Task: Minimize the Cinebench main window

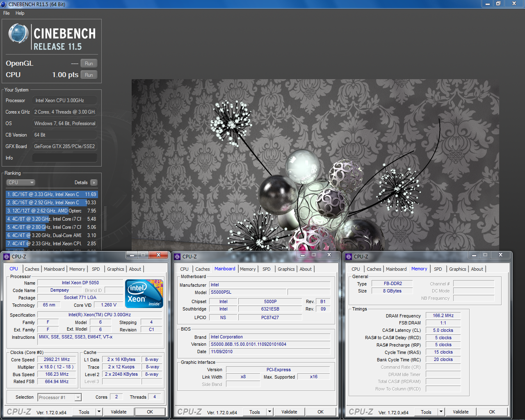Action: [488, 4]
